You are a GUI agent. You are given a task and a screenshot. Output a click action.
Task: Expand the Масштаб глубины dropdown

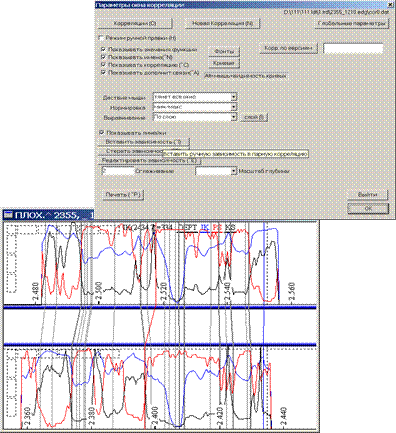pos(234,171)
